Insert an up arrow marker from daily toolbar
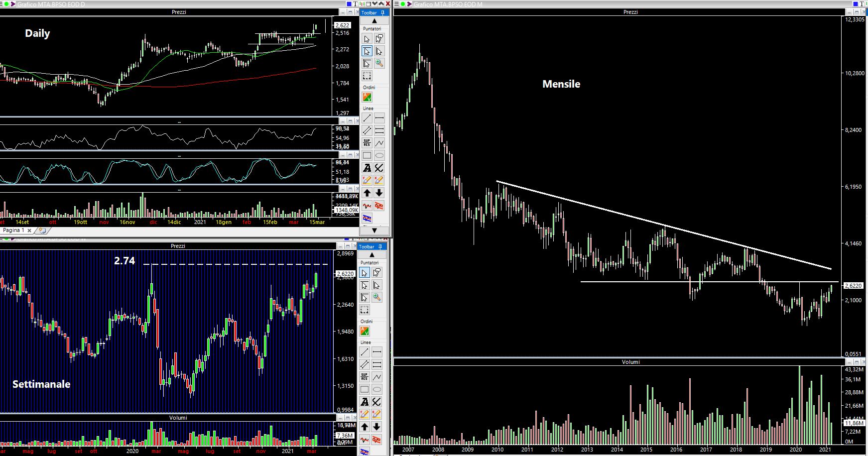The height and width of the screenshot is (456, 868). pyautogui.click(x=367, y=193)
